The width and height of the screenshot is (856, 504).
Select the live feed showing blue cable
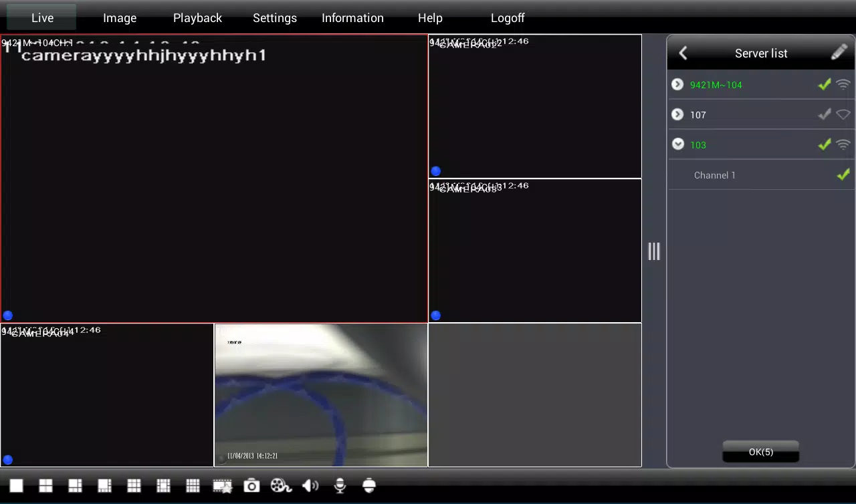click(321, 395)
